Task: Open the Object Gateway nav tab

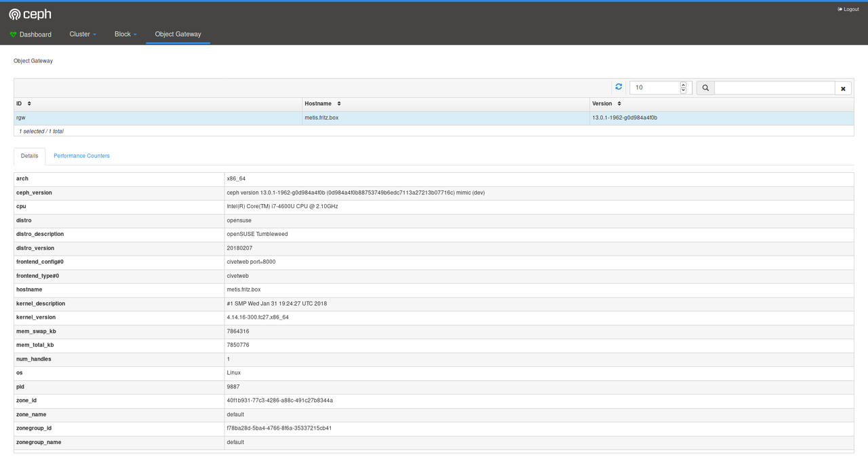Action: [178, 34]
